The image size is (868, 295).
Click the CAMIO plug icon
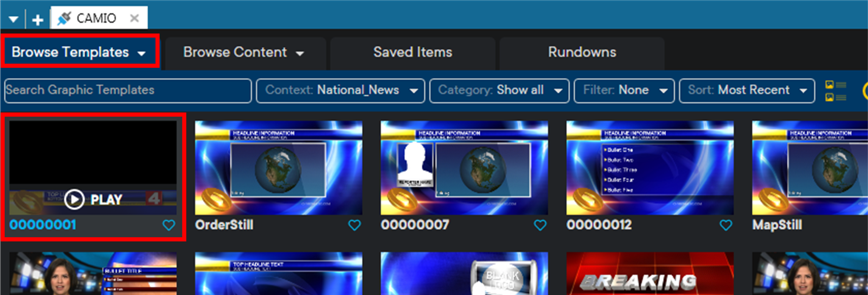pyautogui.click(x=64, y=18)
